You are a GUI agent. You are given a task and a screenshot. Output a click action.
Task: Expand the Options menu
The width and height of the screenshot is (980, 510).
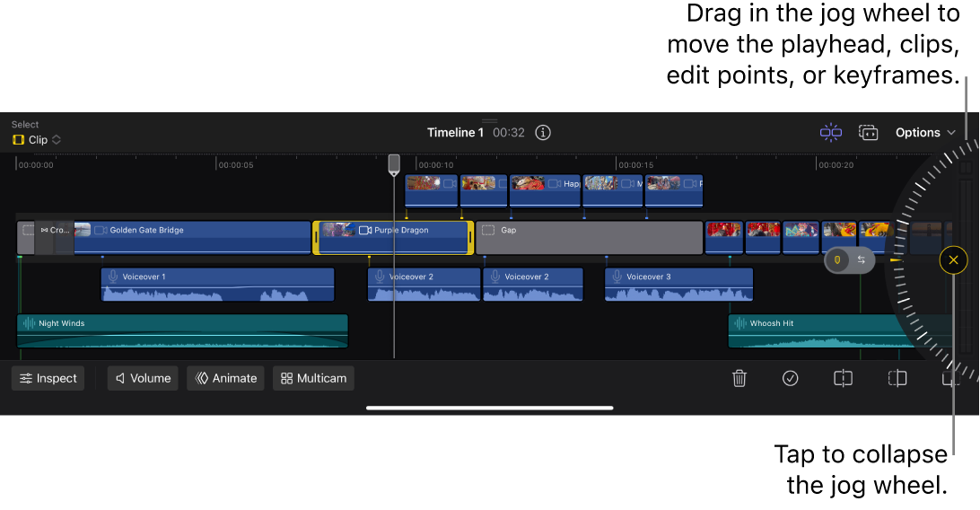(x=925, y=133)
